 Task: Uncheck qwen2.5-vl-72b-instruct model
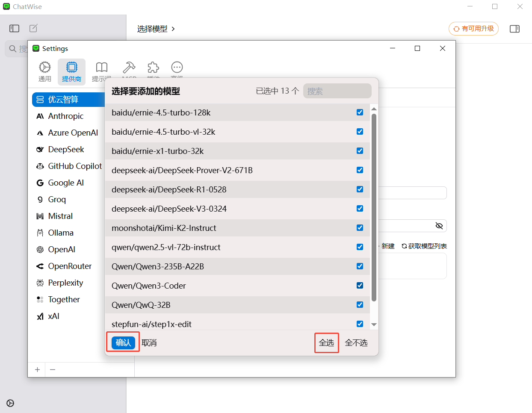(360, 247)
